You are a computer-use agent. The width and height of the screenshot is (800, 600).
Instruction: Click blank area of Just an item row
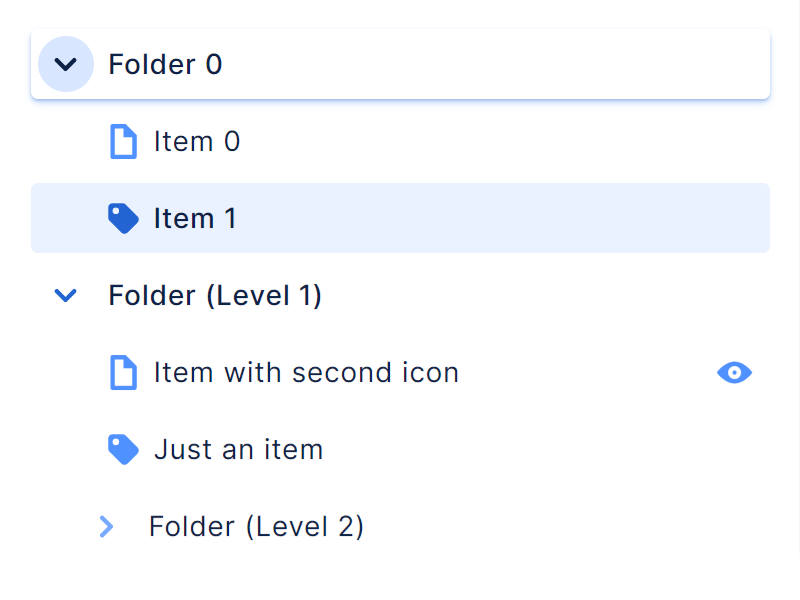550,450
